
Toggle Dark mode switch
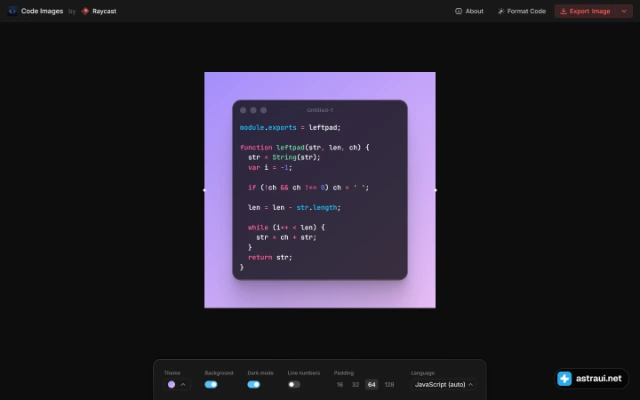coord(253,384)
